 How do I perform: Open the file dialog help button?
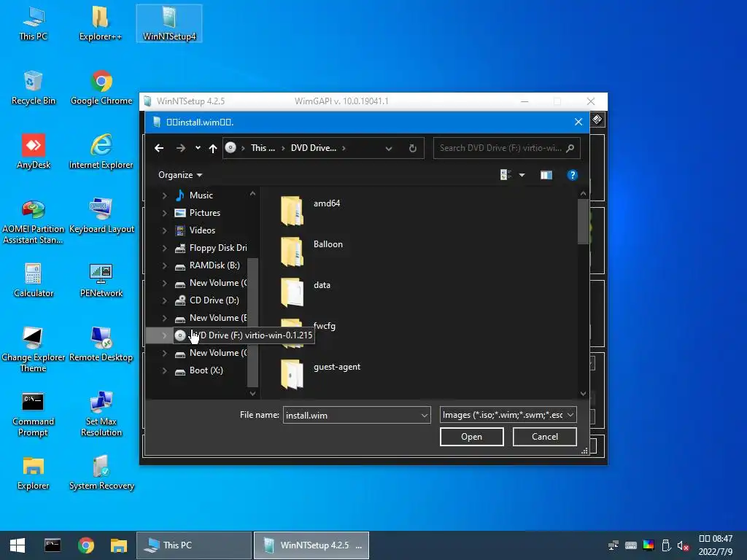pos(572,175)
